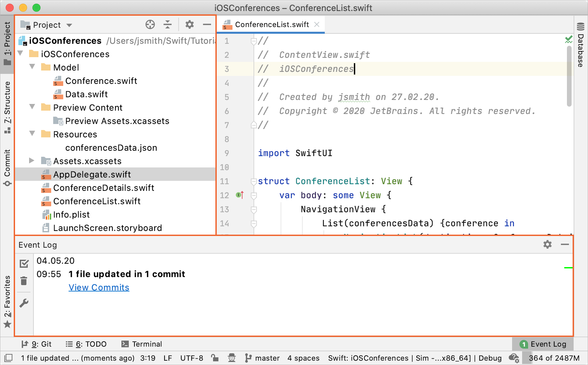Open the Swift run configuration selector in status bar
The image size is (588, 365).
coord(415,358)
